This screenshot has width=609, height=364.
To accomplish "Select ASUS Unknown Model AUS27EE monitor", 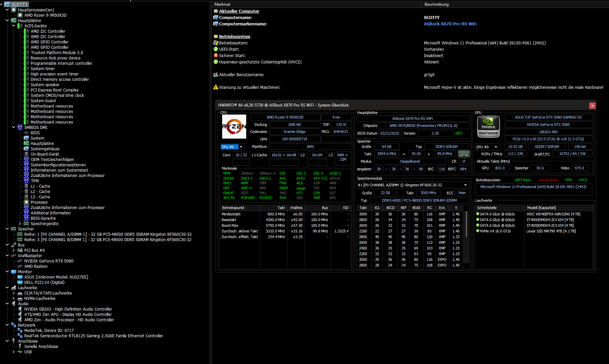I will pos(56,277).
